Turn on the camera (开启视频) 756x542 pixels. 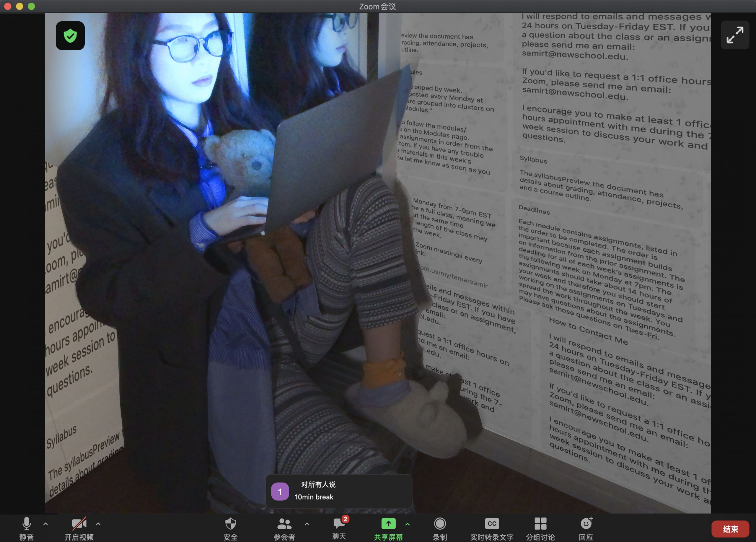click(x=79, y=524)
